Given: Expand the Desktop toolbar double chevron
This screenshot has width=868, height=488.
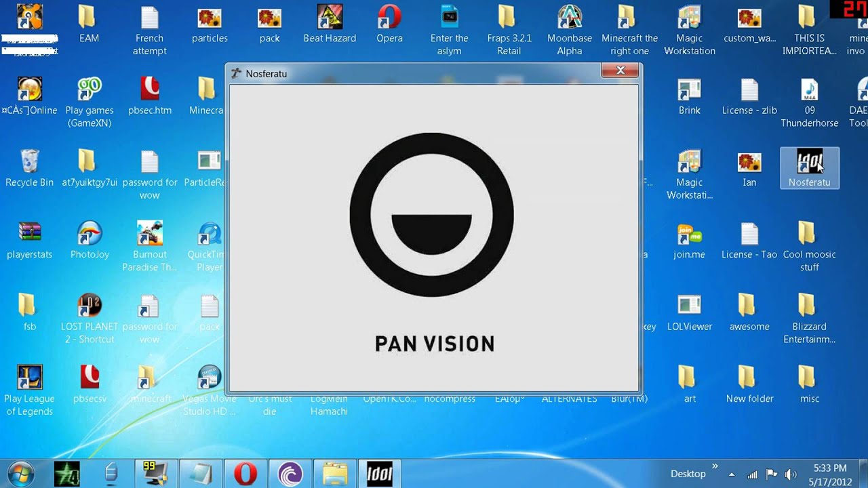Looking at the screenshot, I should [714, 466].
